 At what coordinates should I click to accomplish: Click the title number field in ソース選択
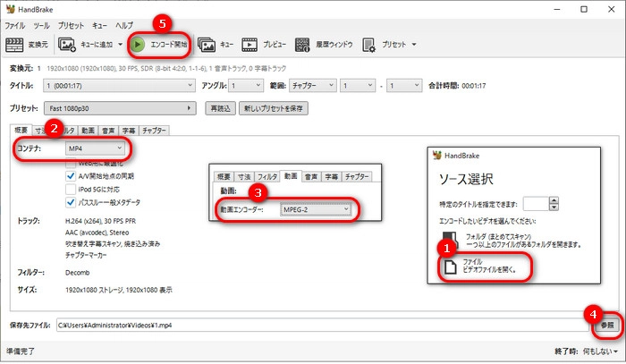pyautogui.click(x=537, y=204)
